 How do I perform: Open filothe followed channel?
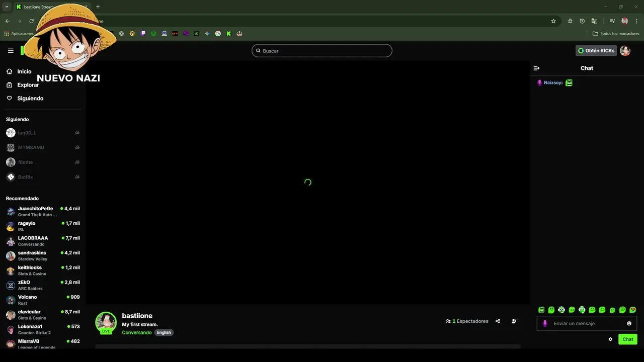coord(43,162)
